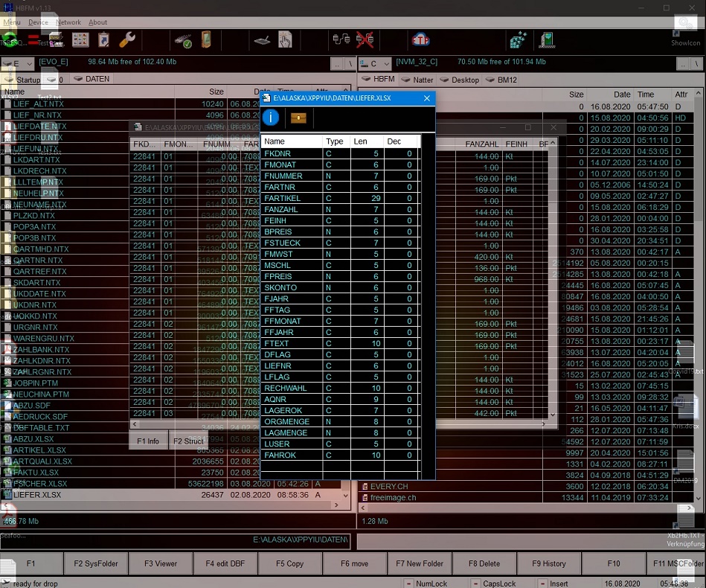Open the Device menu
This screenshot has width=706, height=588.
click(x=38, y=22)
